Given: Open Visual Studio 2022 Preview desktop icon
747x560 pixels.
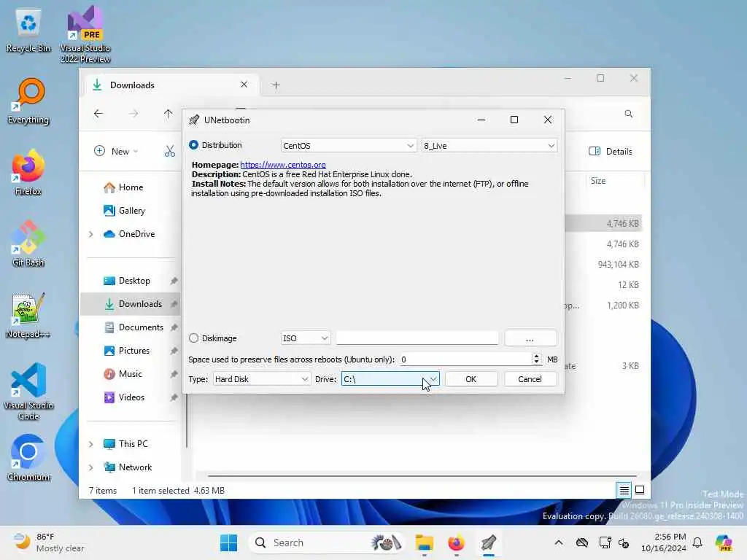Looking at the screenshot, I should (x=85, y=34).
